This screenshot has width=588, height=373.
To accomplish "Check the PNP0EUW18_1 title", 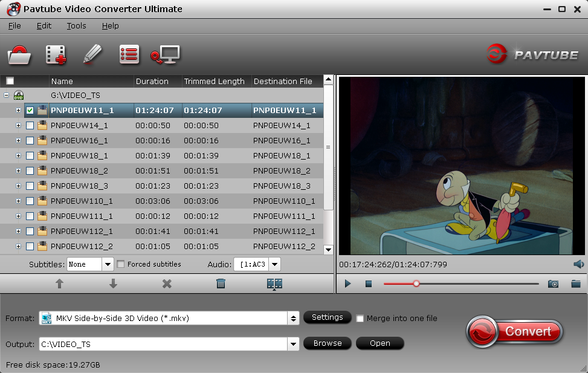I will pos(30,156).
